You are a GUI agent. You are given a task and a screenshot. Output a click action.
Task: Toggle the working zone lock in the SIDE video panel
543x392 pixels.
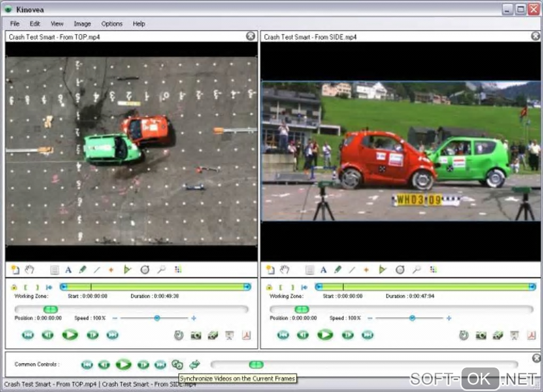(x=269, y=287)
